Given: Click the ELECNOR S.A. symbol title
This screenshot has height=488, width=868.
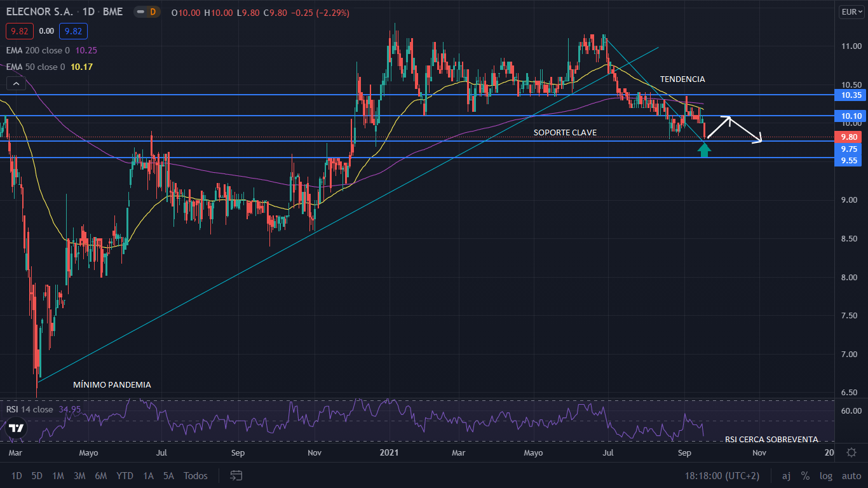Looking at the screenshot, I should (x=40, y=11).
